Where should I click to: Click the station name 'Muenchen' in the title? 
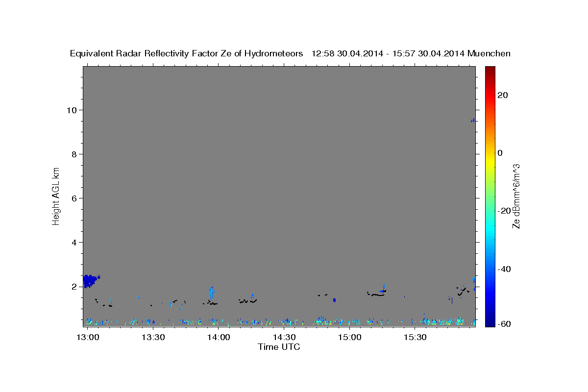coord(489,54)
